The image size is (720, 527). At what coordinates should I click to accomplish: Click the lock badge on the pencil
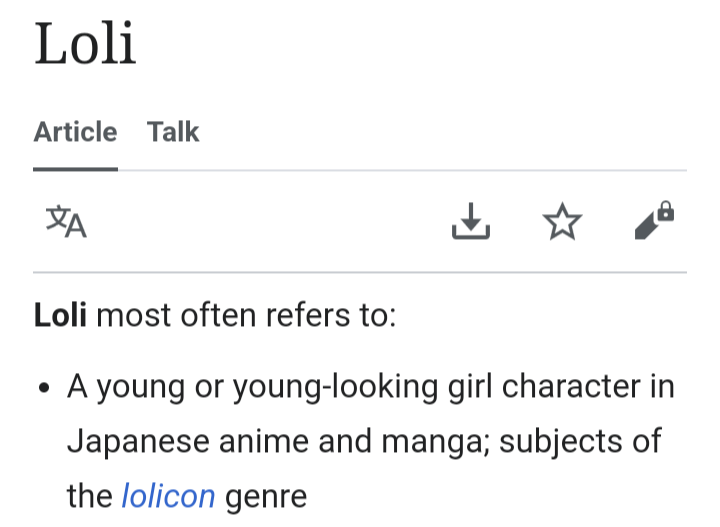666,212
